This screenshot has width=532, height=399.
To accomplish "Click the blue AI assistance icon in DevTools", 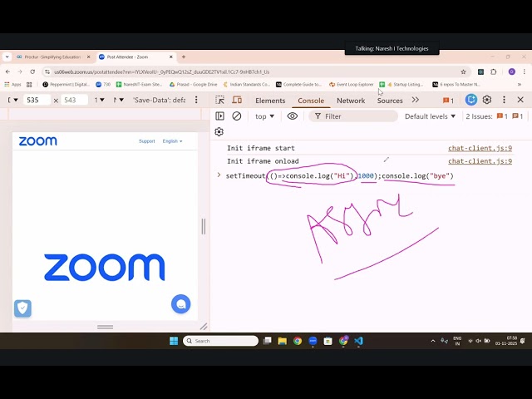I will click(x=471, y=100).
